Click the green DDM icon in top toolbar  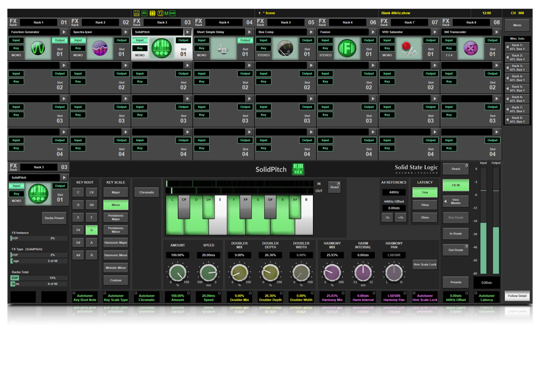(173, 13)
